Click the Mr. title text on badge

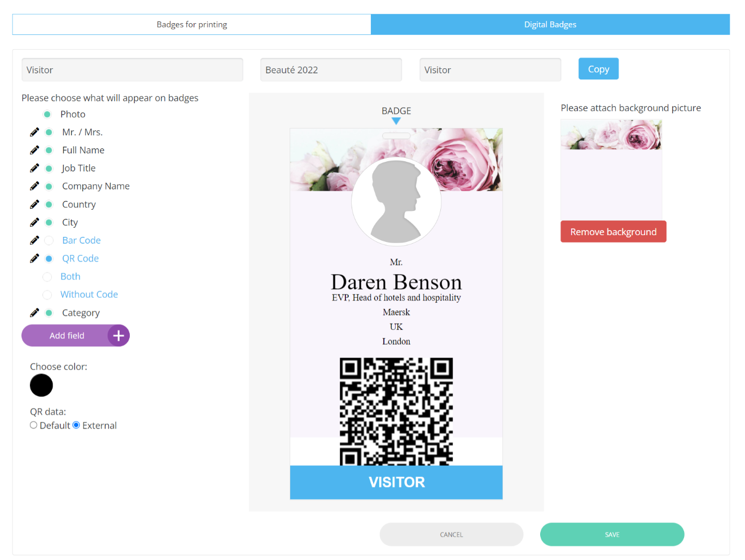click(396, 262)
